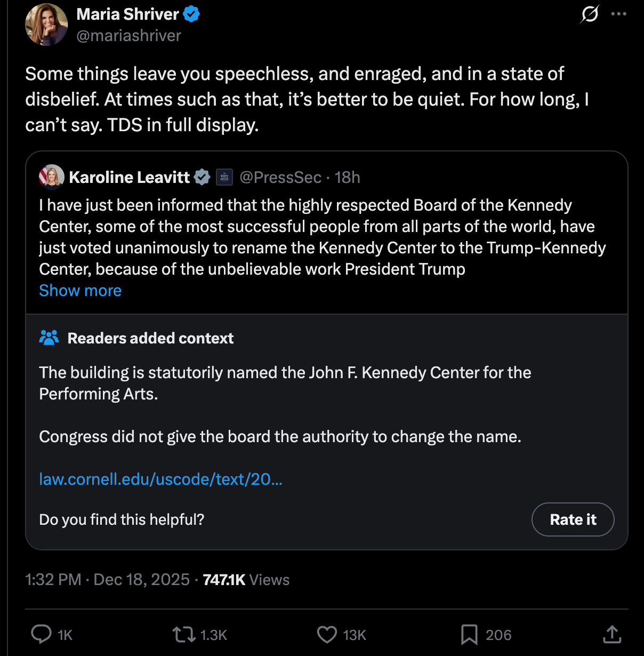
Task: Open Karoline Leavitt's avatar in quoted post
Action: tap(52, 177)
